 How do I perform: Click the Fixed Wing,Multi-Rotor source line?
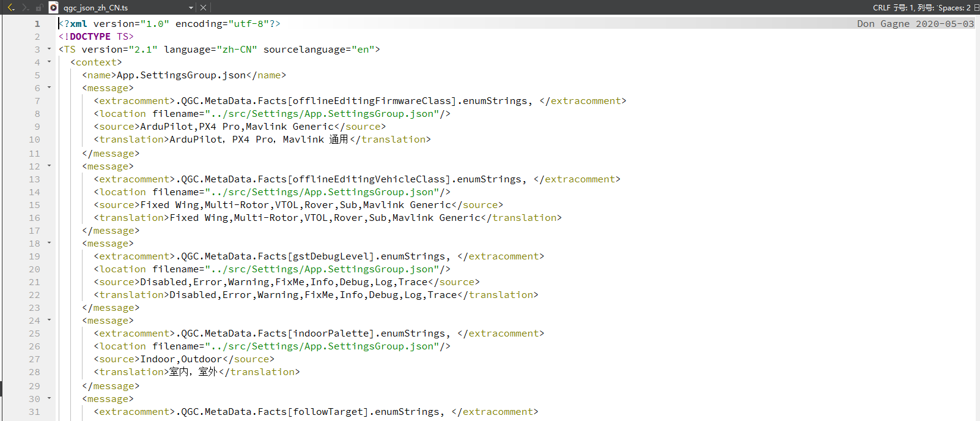point(298,205)
